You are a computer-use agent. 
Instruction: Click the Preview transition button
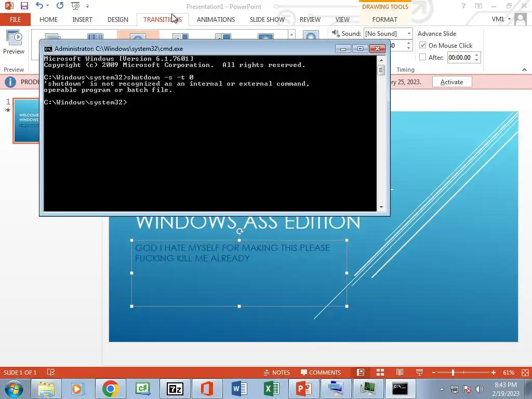(14, 43)
